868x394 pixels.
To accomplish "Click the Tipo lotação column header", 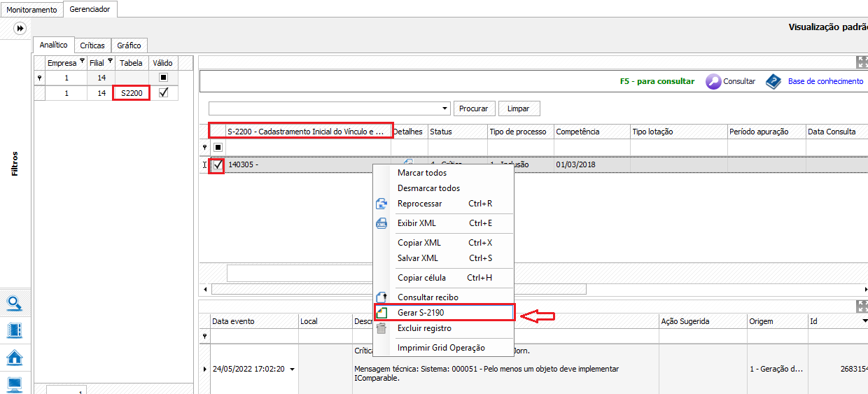I will coord(678,132).
